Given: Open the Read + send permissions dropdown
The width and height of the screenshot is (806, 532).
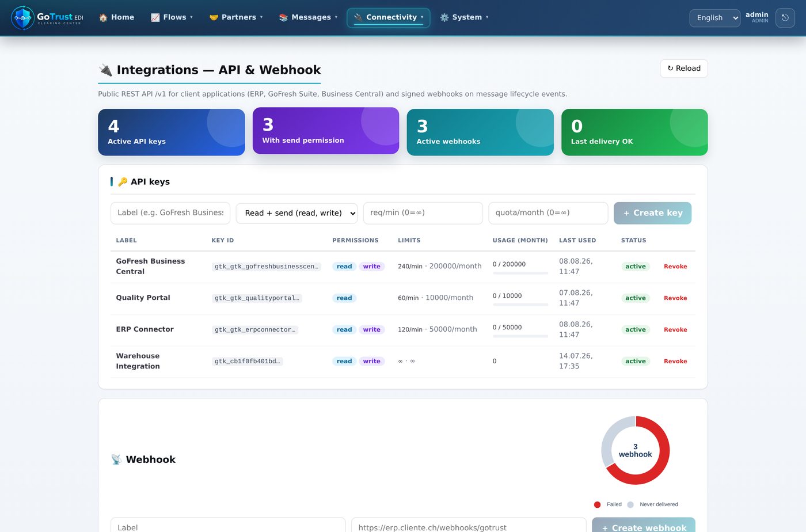Looking at the screenshot, I should 296,213.
